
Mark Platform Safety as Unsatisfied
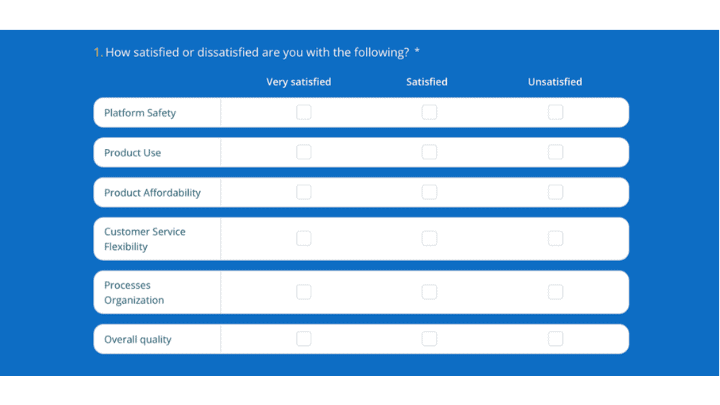[555, 112]
